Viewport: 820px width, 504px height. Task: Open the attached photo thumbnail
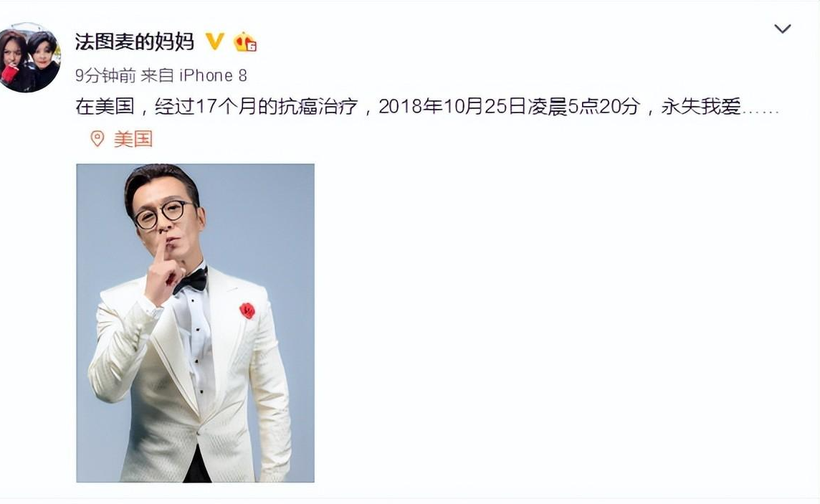(x=196, y=323)
